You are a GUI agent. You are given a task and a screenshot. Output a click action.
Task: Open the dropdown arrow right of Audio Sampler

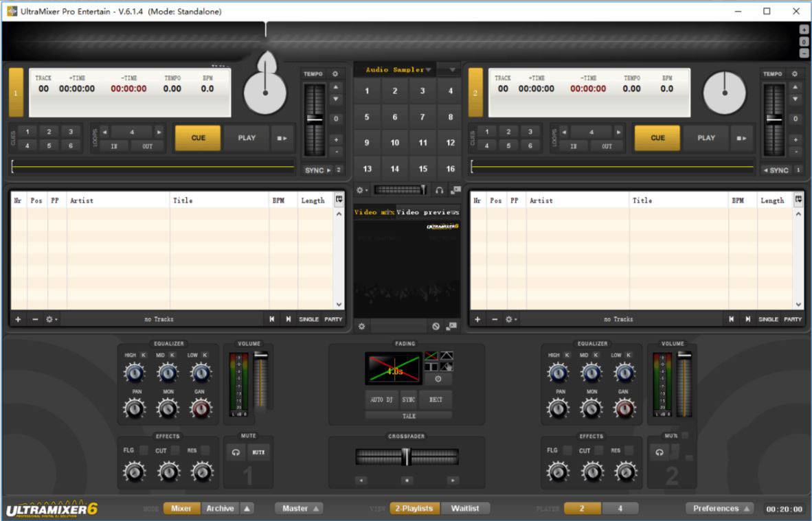(x=452, y=69)
